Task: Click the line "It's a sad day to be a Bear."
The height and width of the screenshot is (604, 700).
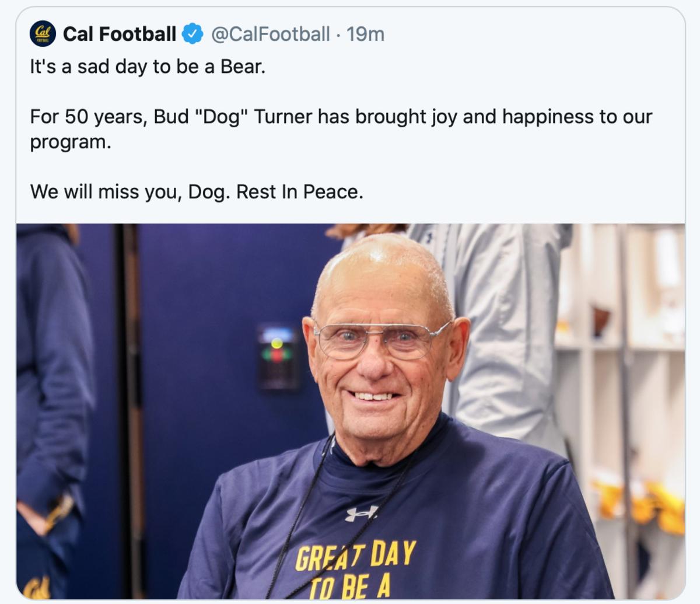Action: click(148, 67)
